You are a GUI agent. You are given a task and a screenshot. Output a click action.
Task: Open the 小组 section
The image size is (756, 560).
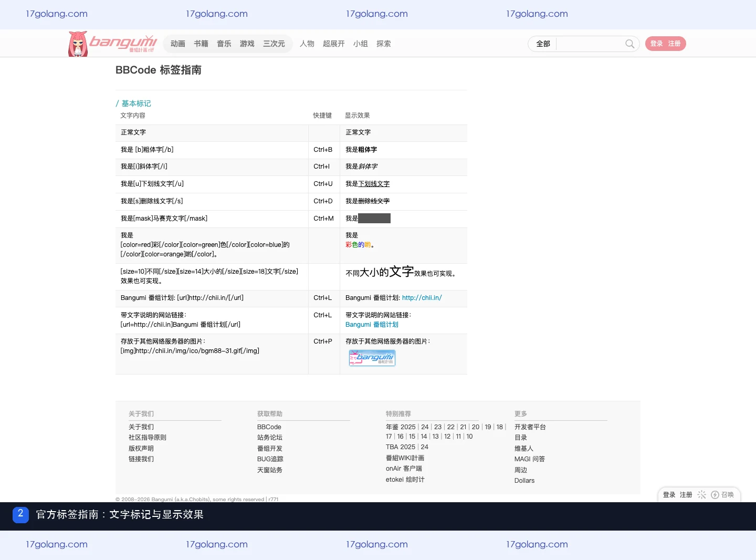coord(361,44)
